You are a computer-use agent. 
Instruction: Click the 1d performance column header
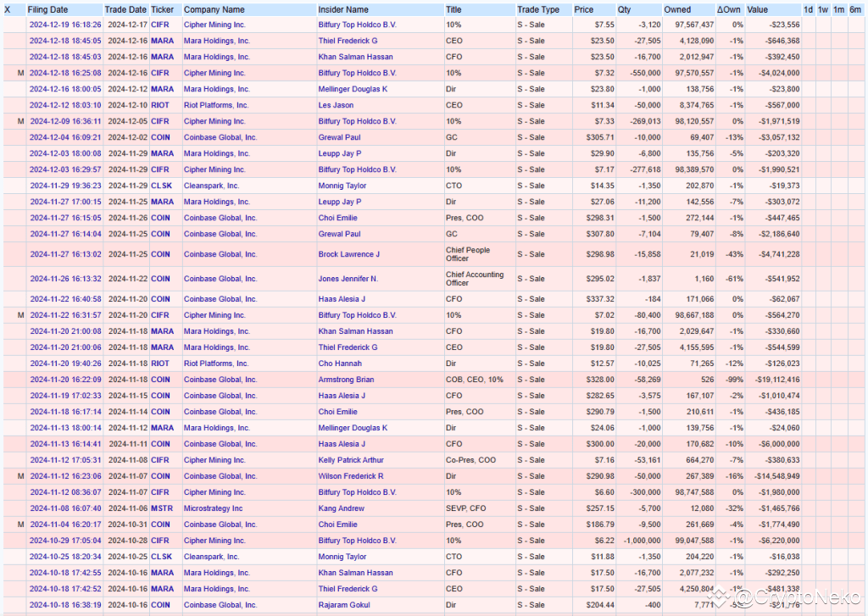[x=808, y=9]
